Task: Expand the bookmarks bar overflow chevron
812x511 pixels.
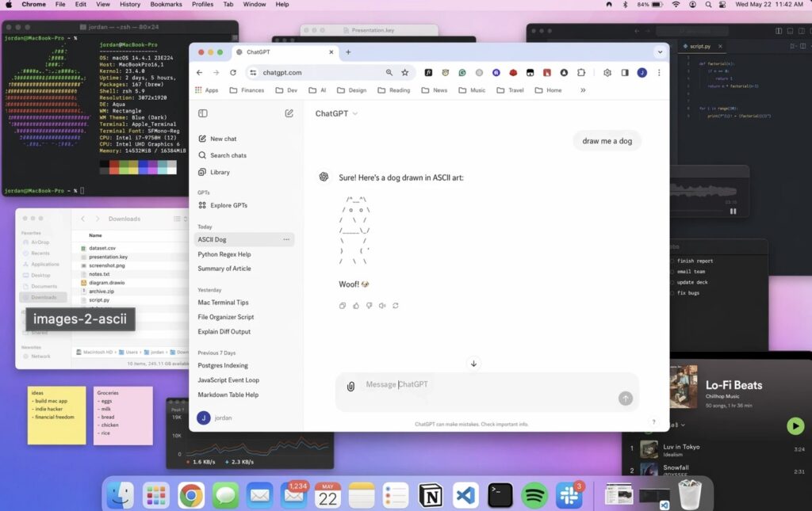Action: click(x=583, y=90)
